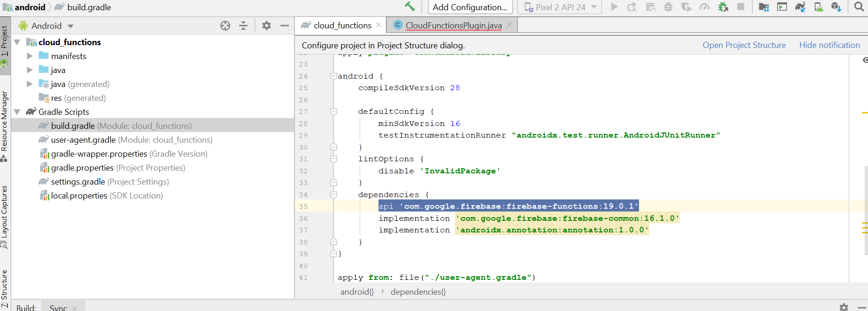Click the Run Anything toolbar icon

coord(782,7)
